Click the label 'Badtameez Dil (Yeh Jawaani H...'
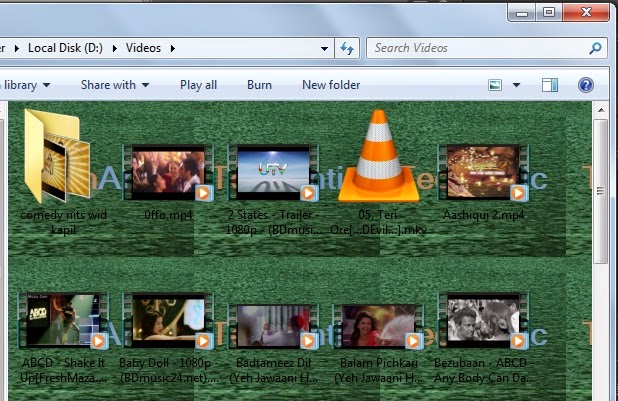618x401 pixels. tap(274, 370)
